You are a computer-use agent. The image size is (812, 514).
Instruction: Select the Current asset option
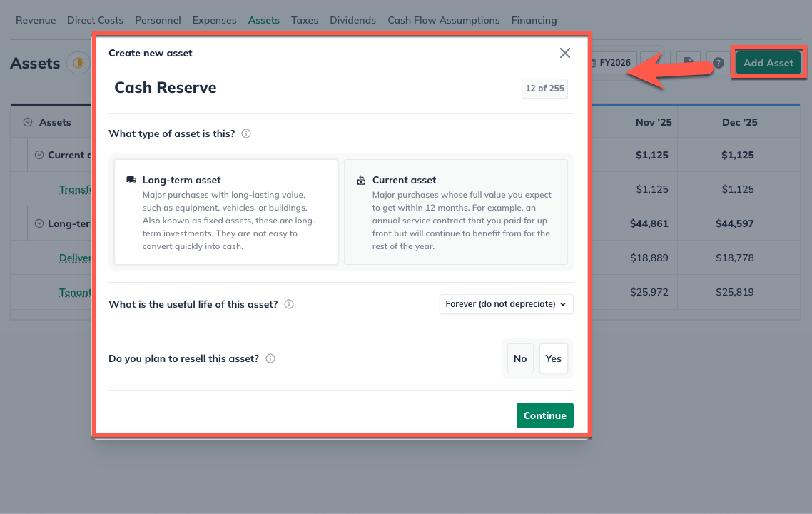pyautogui.click(x=455, y=211)
